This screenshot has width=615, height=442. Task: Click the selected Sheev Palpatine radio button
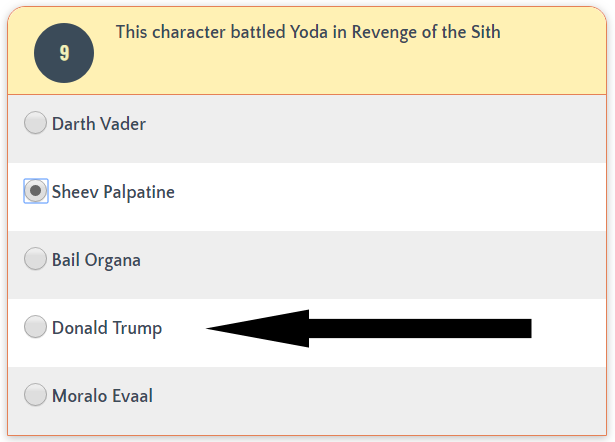click(x=35, y=191)
